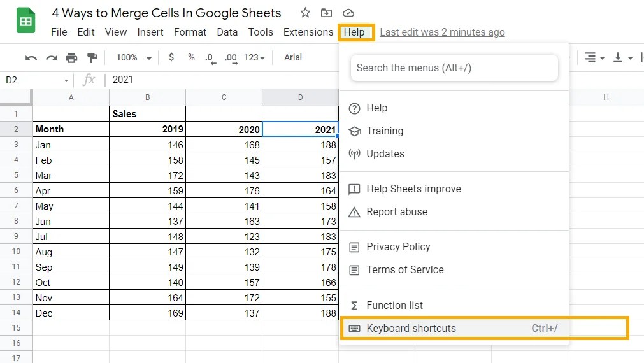Click the move to folder icon

coord(326,13)
